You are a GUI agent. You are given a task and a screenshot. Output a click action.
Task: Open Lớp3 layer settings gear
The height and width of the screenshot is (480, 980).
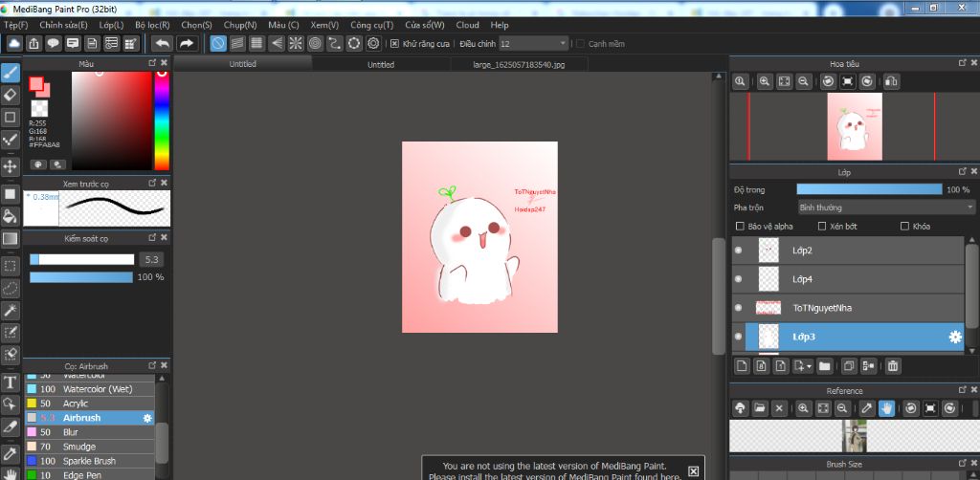point(955,338)
